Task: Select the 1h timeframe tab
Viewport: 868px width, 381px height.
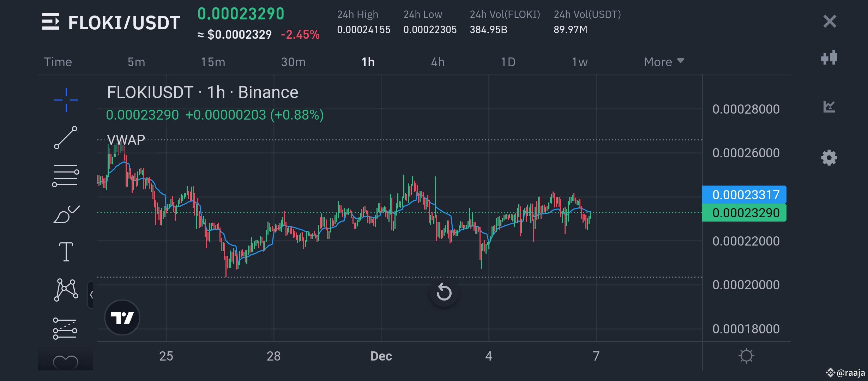Action: [368, 62]
